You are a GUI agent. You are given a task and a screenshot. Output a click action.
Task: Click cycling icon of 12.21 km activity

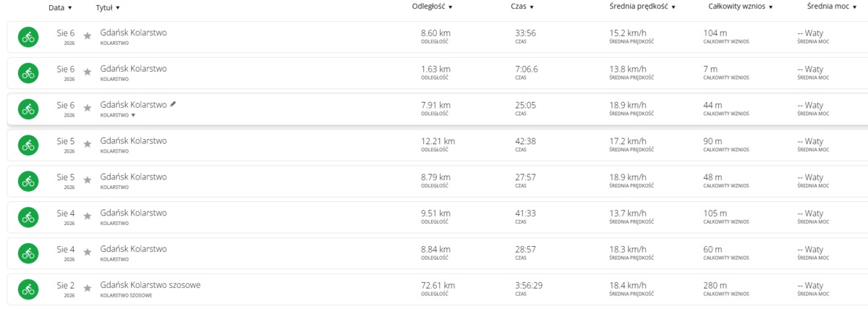(x=28, y=145)
